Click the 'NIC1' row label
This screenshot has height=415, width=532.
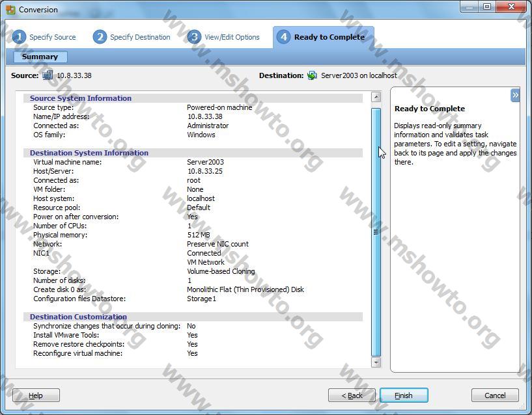tap(41, 253)
